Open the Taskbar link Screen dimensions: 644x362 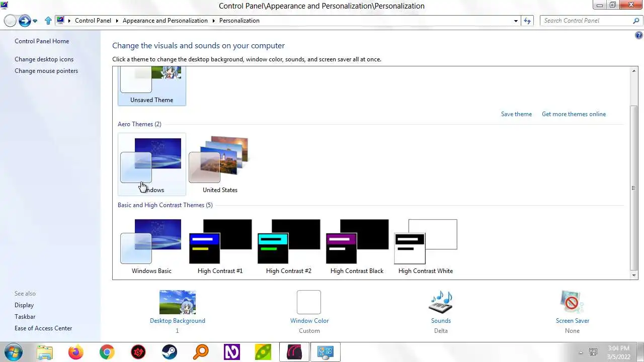[x=25, y=317]
